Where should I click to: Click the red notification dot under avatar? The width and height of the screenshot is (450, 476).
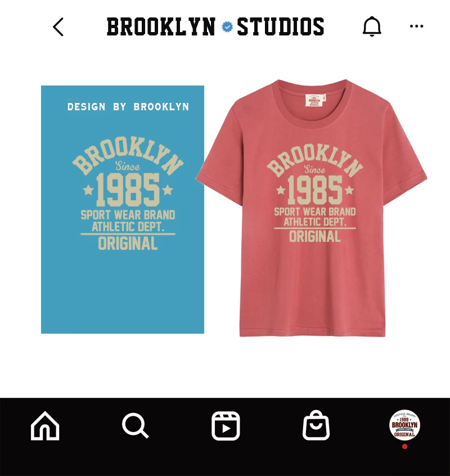coord(404,446)
